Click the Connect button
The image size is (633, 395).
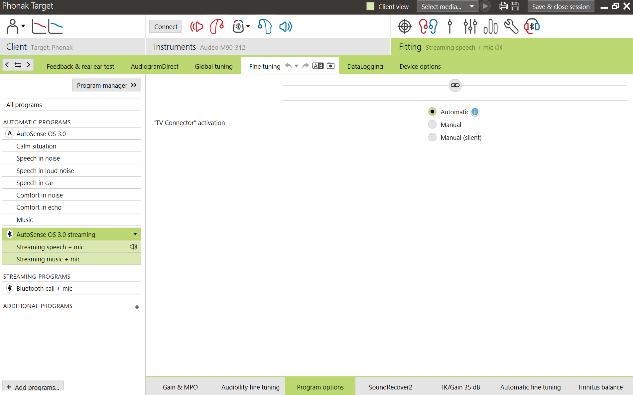tap(166, 27)
